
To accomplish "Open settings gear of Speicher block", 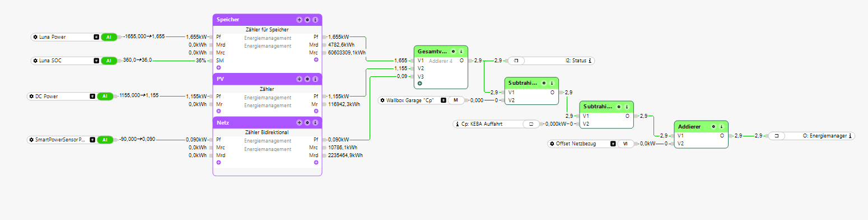I will (x=307, y=20).
